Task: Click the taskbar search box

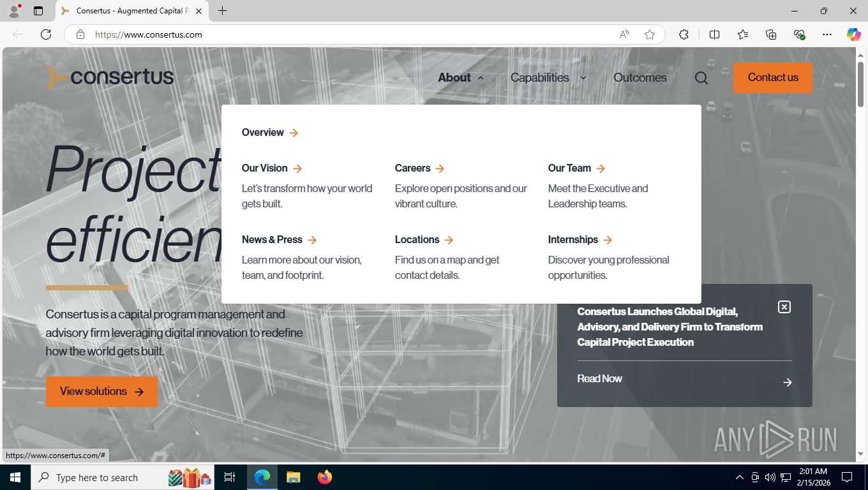Action: click(x=123, y=477)
